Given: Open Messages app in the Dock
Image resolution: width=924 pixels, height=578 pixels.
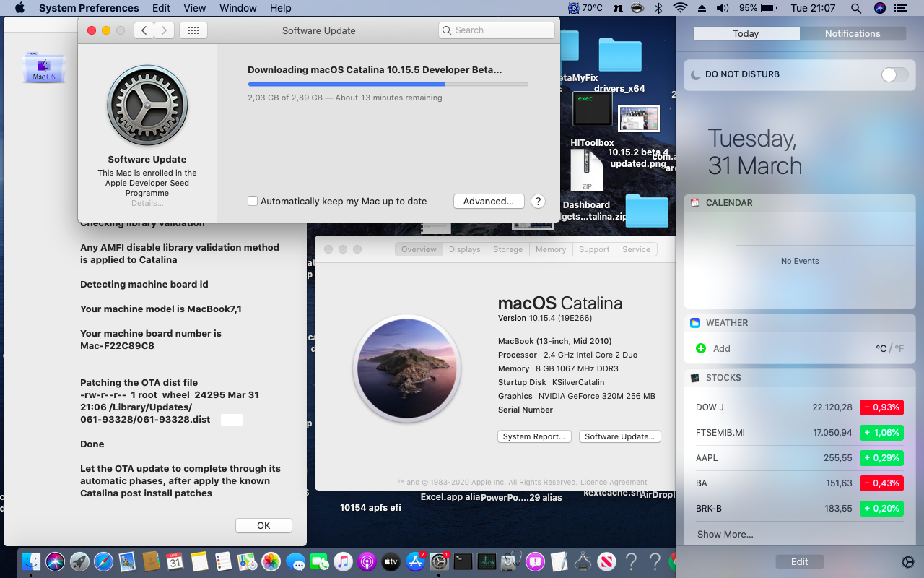Looking at the screenshot, I should (295, 561).
